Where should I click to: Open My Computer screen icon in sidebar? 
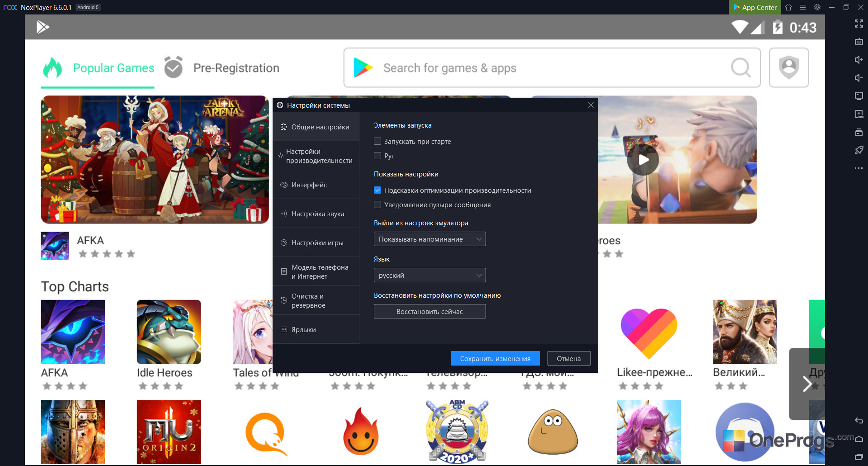859,96
